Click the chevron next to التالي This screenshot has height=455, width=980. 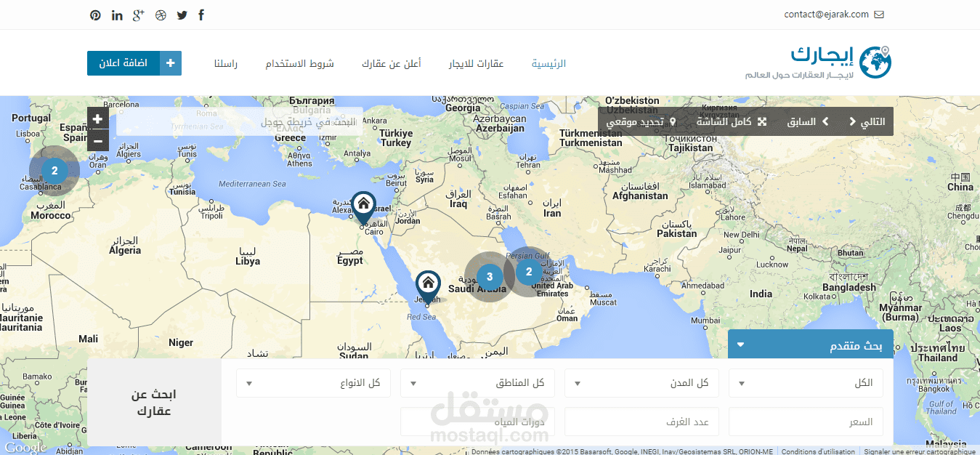click(x=852, y=121)
